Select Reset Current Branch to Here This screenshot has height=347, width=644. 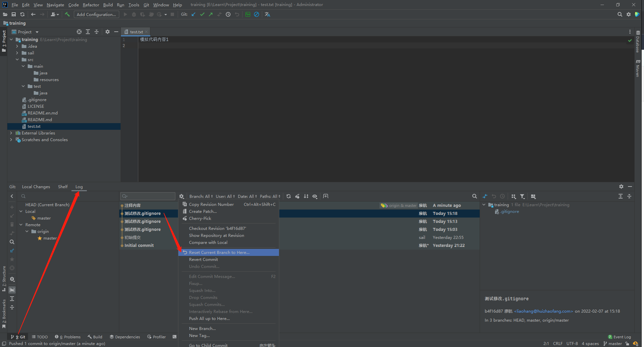click(x=228, y=252)
